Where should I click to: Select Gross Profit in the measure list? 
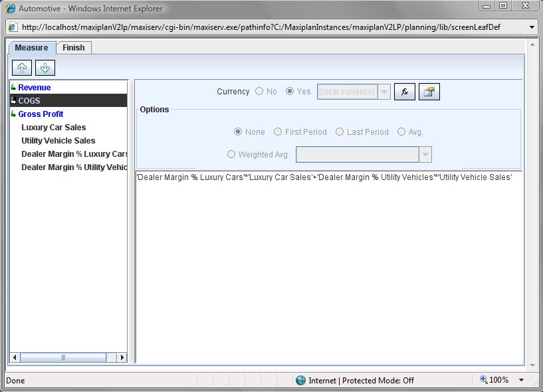(x=41, y=114)
